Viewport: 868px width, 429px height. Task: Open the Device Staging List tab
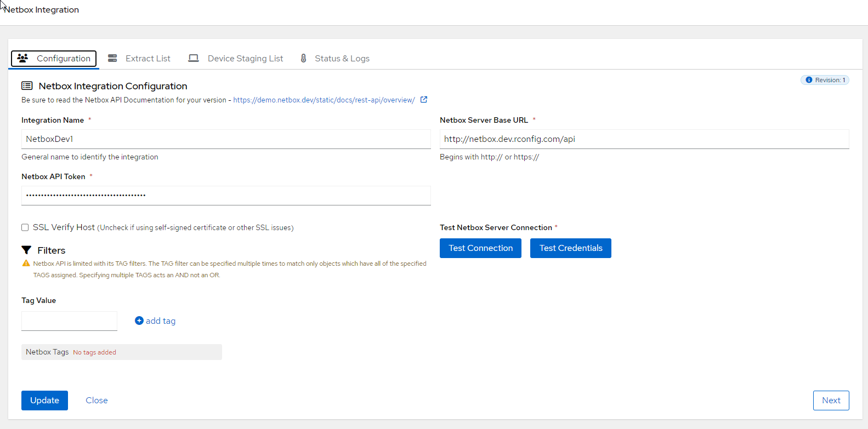coord(236,59)
